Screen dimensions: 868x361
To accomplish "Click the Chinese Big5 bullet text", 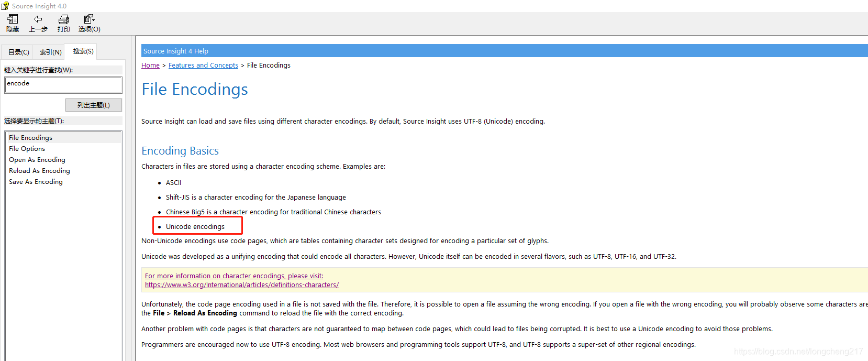I will pyautogui.click(x=273, y=212).
